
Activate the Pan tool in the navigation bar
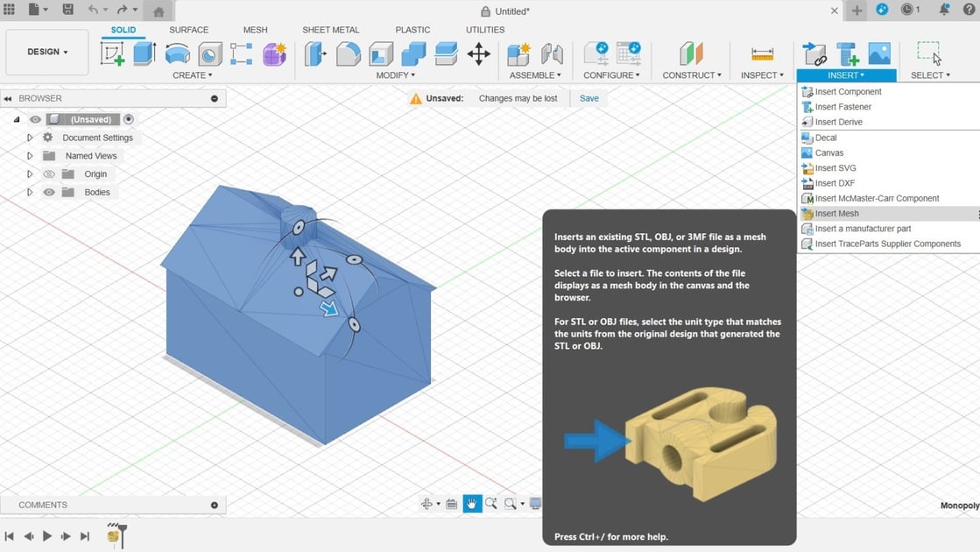click(x=471, y=503)
